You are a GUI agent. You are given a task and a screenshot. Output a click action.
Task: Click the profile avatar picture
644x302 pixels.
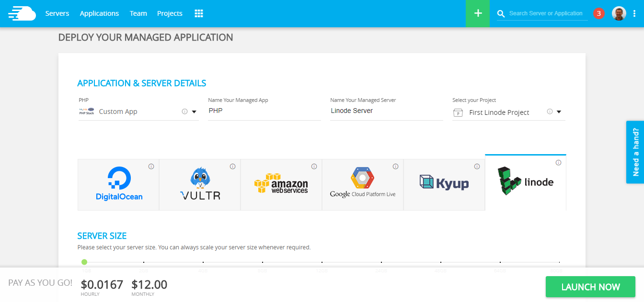tap(619, 13)
